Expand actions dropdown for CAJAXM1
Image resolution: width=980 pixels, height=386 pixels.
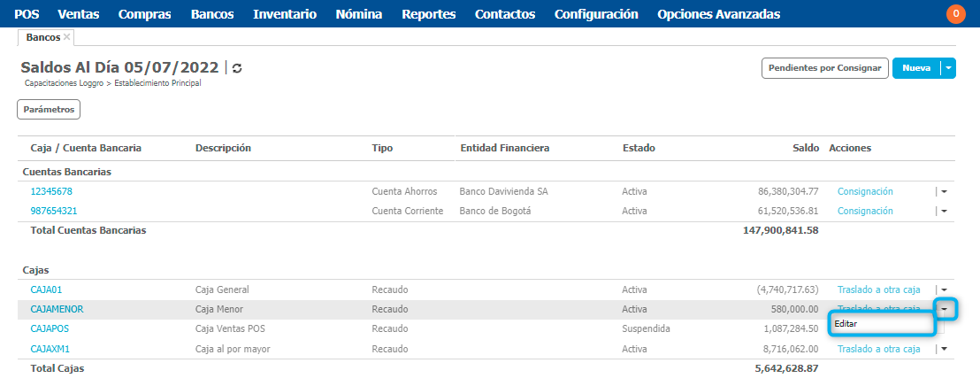coord(944,349)
